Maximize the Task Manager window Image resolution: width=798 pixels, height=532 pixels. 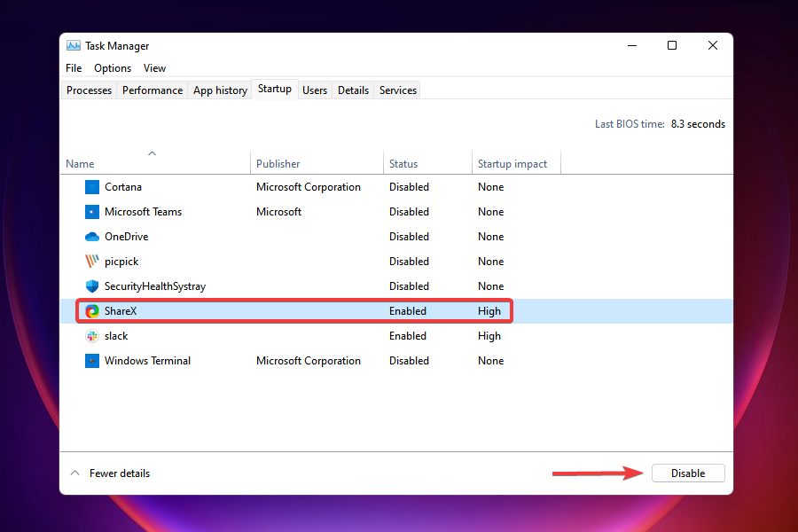(x=672, y=46)
